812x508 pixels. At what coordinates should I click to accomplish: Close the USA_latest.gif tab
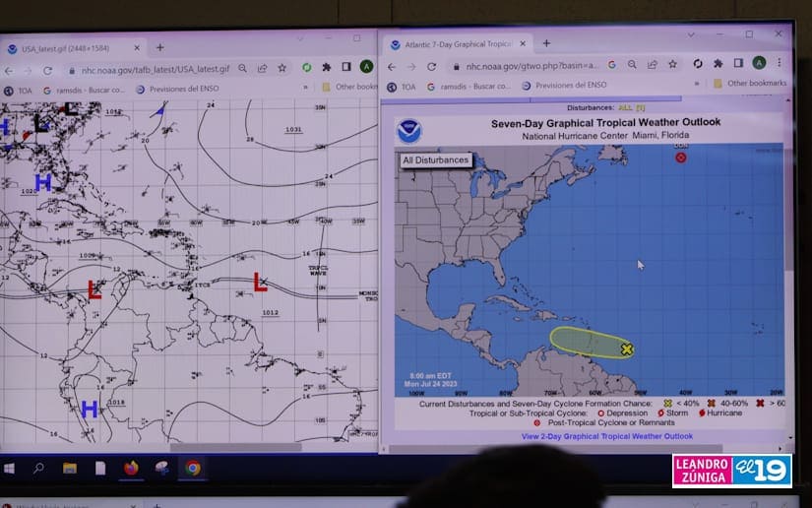(x=137, y=47)
